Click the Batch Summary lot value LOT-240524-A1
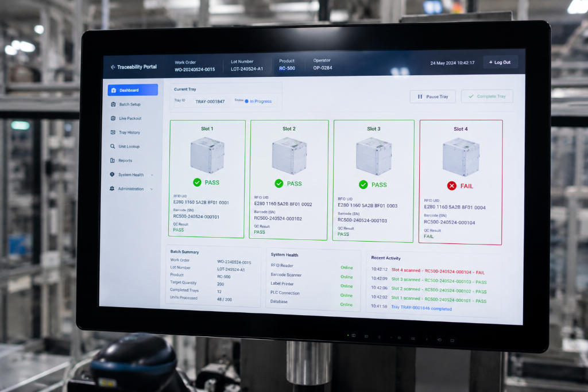 pyautogui.click(x=231, y=269)
